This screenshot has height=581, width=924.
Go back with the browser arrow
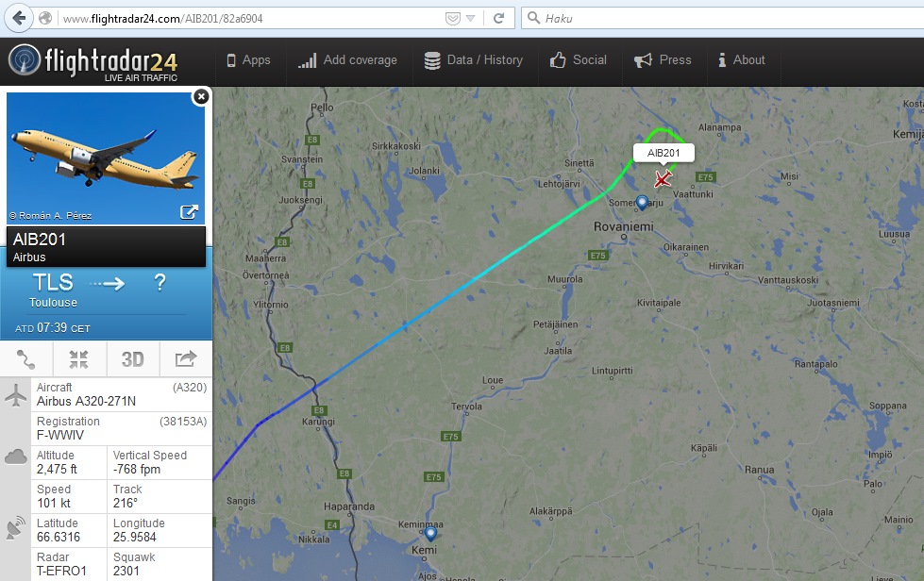tap(19, 18)
